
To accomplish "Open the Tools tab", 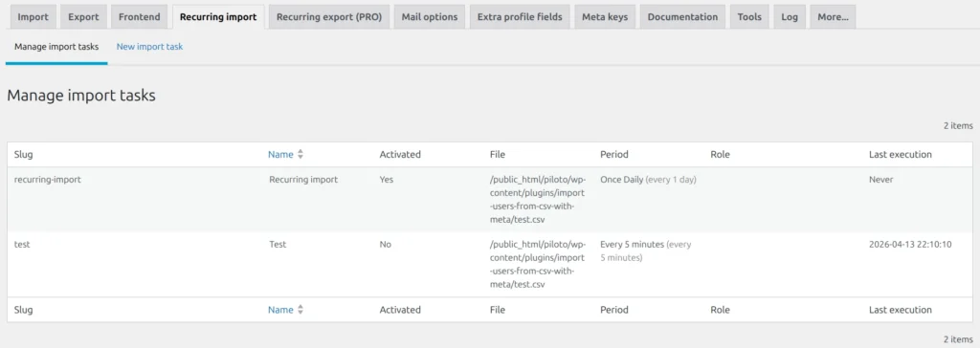I will point(749,17).
